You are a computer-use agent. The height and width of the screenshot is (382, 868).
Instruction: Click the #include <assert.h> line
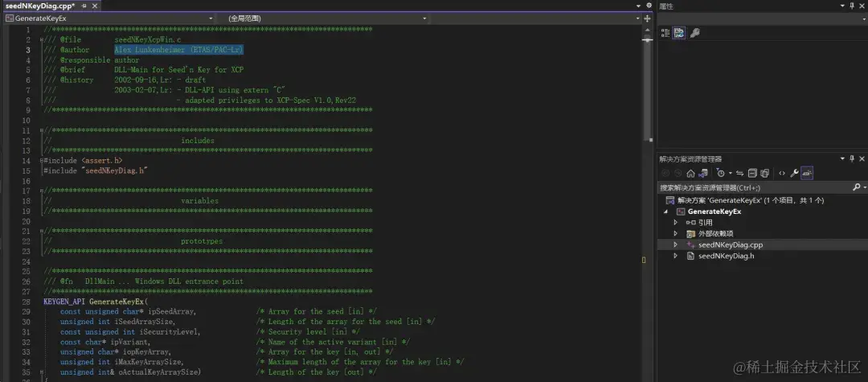tap(83, 161)
